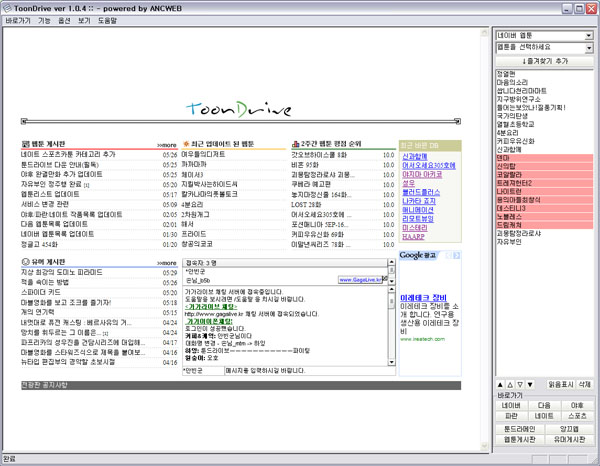Move favorite down one with hollow down arrow
The image size is (600, 466).
tap(520, 385)
